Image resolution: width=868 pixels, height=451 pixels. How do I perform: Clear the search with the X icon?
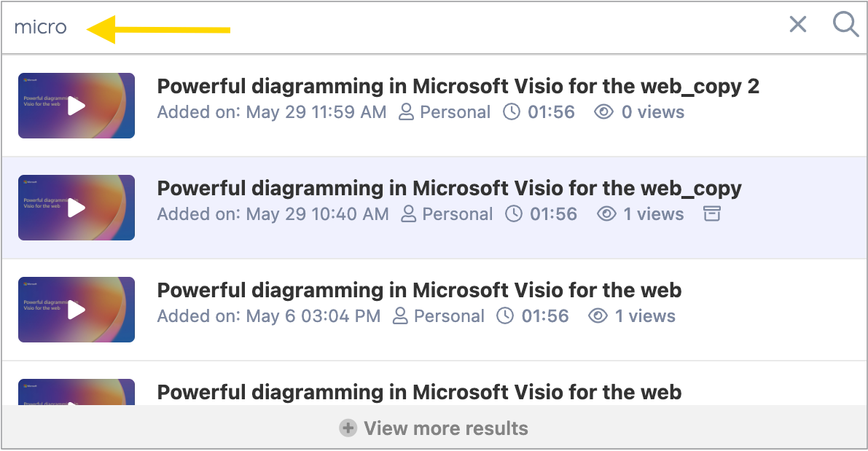click(797, 25)
